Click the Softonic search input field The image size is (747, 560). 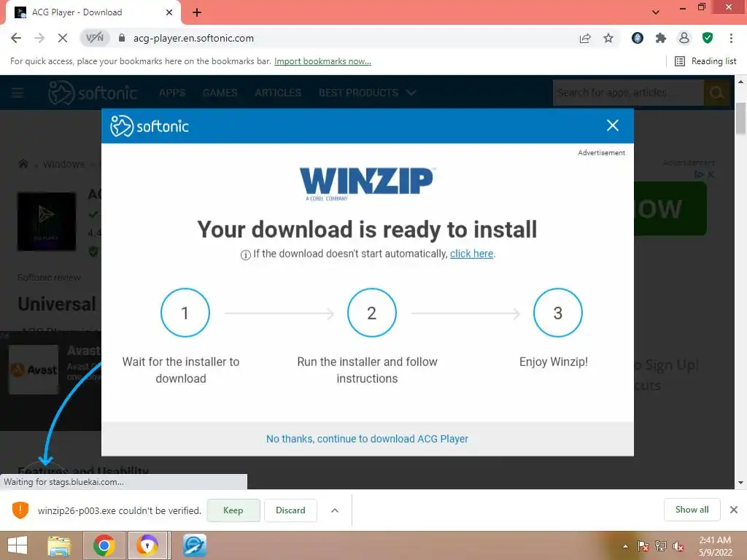click(x=628, y=93)
